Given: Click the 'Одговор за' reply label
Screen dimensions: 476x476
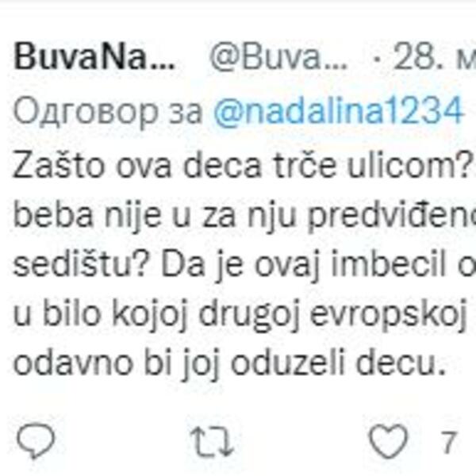Looking at the screenshot, I should coord(108,111).
